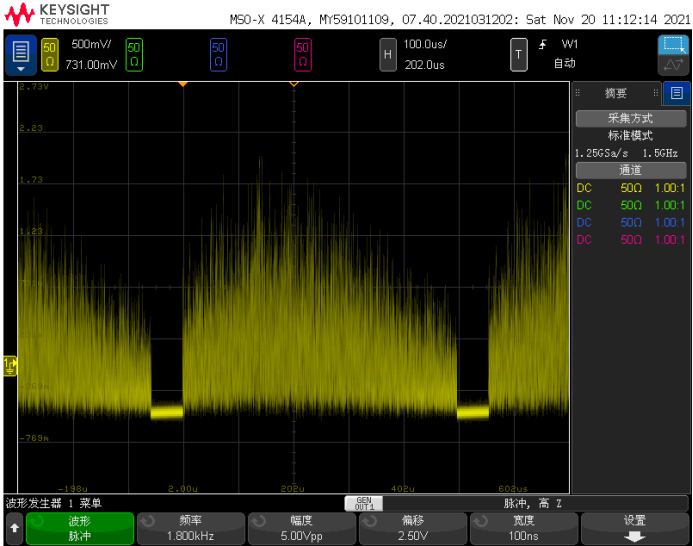Select the 幅度 5.00Vpp amplitude softkey
693x546 pixels.
pyautogui.click(x=302, y=528)
